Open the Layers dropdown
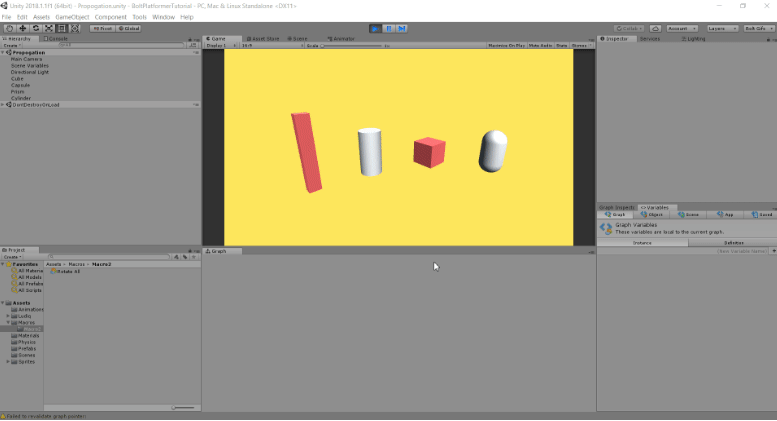 723,28
